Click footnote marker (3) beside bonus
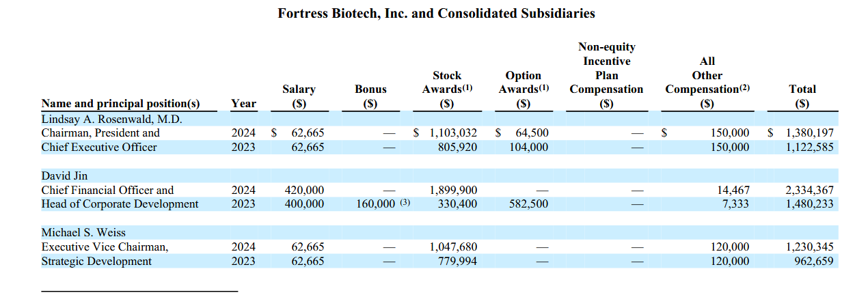 (405, 203)
